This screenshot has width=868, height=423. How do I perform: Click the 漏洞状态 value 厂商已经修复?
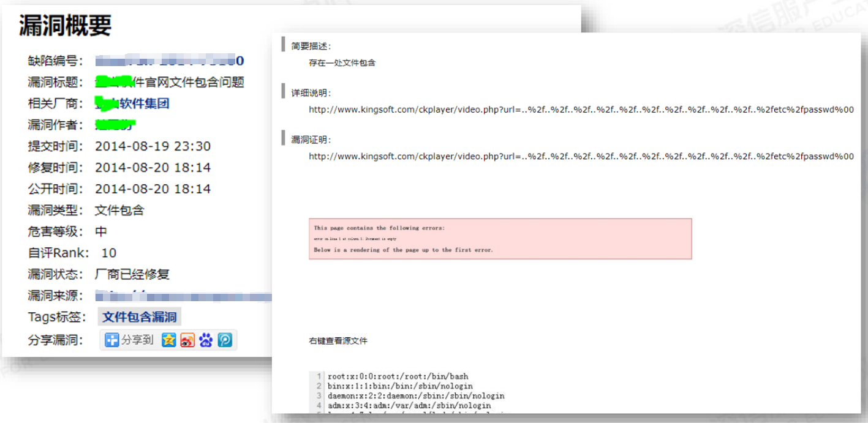coord(132,274)
